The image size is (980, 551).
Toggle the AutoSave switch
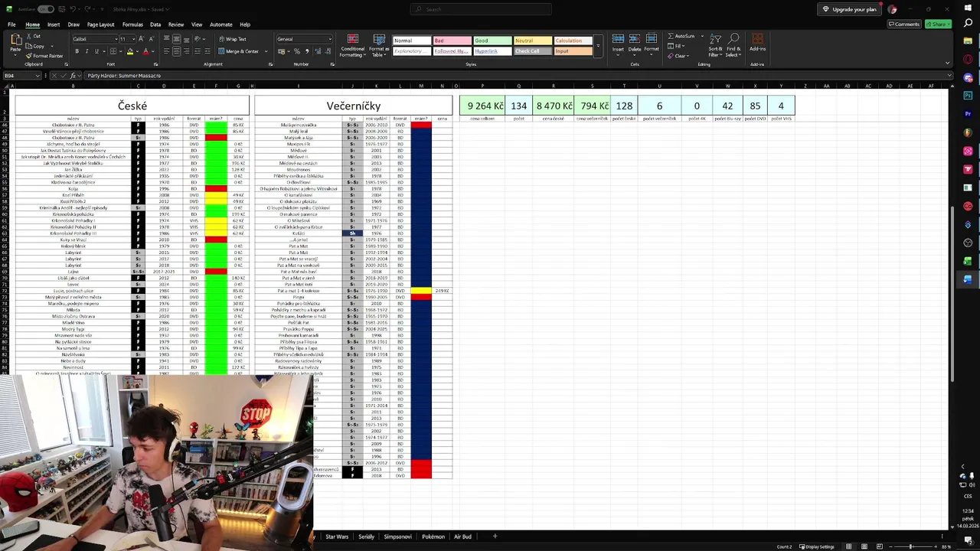point(46,9)
